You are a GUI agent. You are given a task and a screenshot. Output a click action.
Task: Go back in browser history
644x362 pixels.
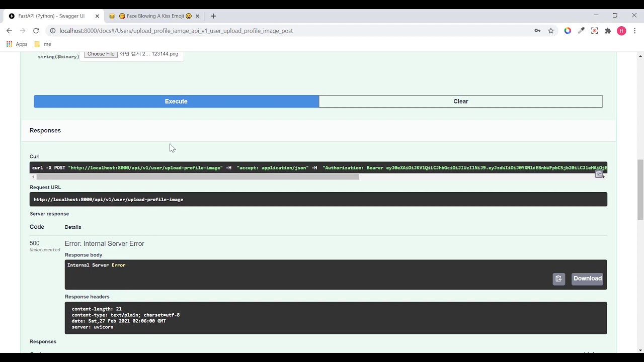pos(9,31)
